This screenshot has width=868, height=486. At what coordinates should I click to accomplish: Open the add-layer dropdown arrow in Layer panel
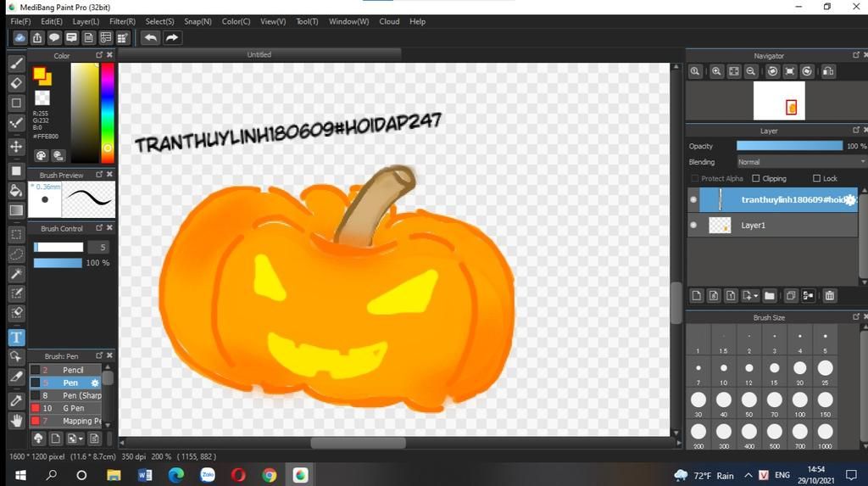(756, 296)
